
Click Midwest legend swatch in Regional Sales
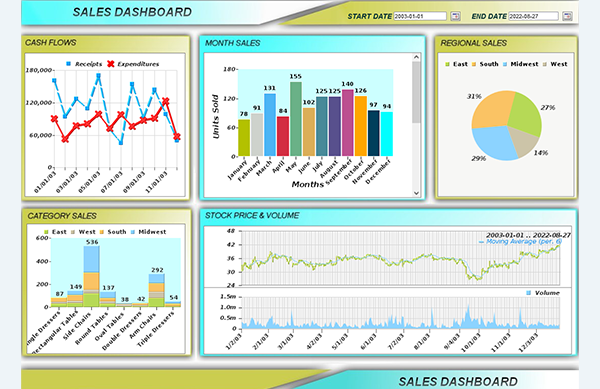click(505, 64)
